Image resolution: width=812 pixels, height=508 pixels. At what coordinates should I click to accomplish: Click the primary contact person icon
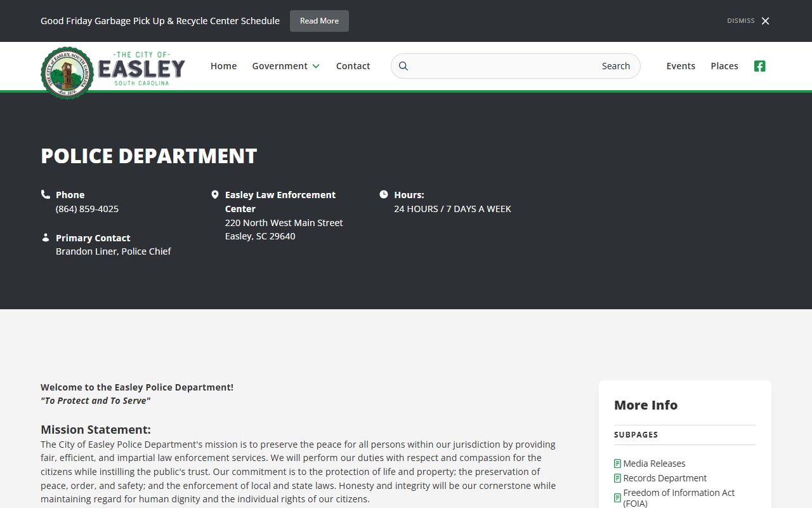tap(46, 237)
